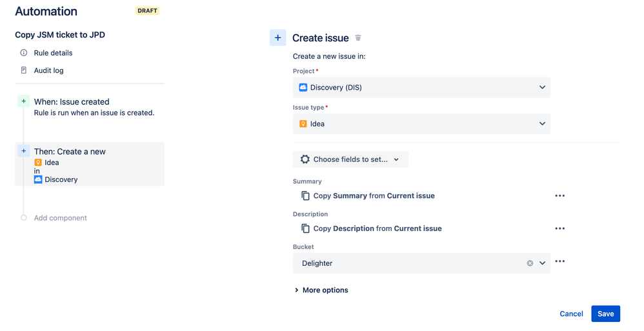Click the trash icon beside Create issue
Screen dimensions: 644x331
pyautogui.click(x=358, y=38)
